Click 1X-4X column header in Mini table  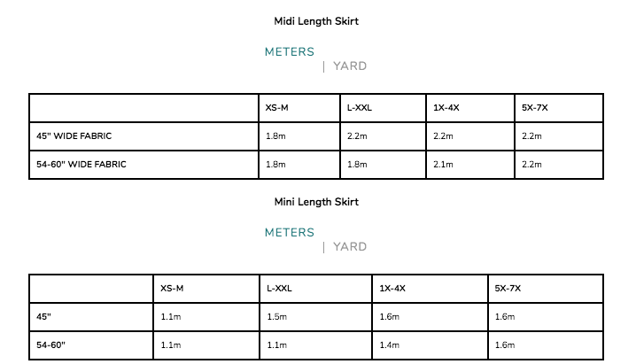tap(392, 289)
